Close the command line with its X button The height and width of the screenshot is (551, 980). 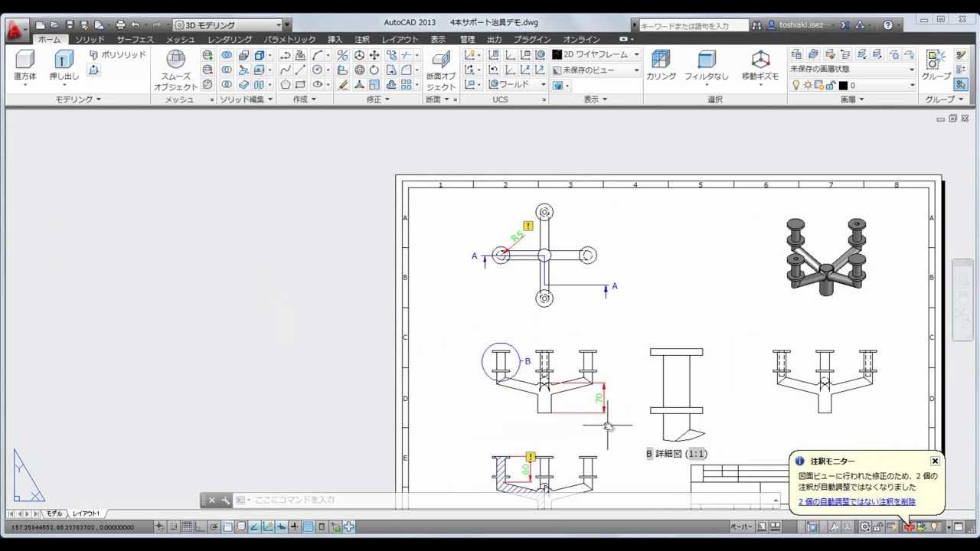[x=212, y=500]
